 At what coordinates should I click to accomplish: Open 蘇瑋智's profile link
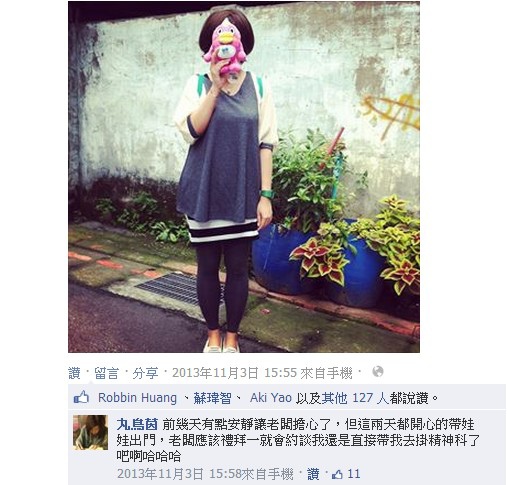coord(212,398)
